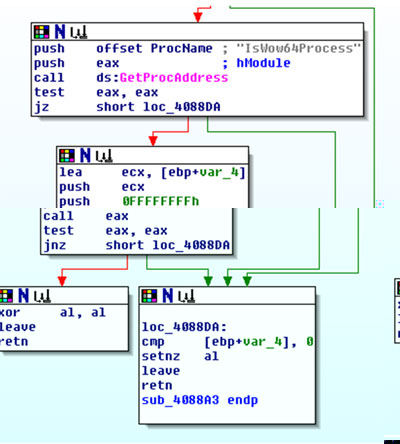This screenshot has width=400, height=444.
Task: Select the 0FFFFFFFFh operand
Action: pos(161,202)
